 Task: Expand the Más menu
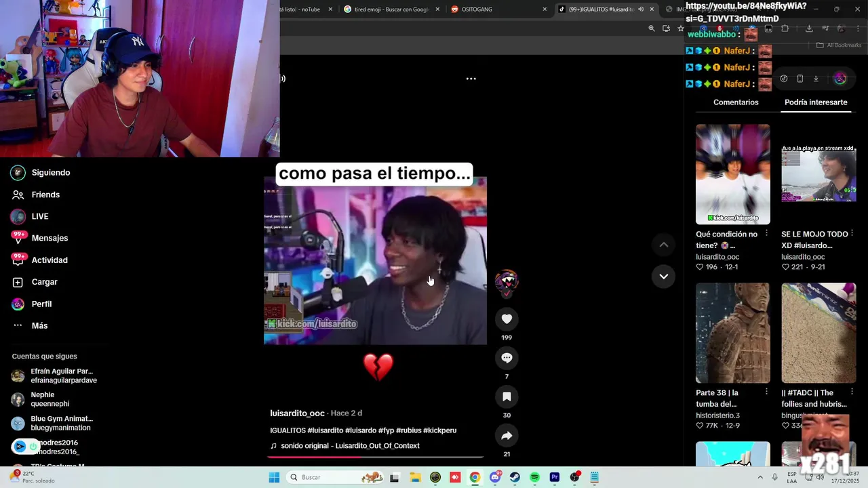[x=30, y=326]
